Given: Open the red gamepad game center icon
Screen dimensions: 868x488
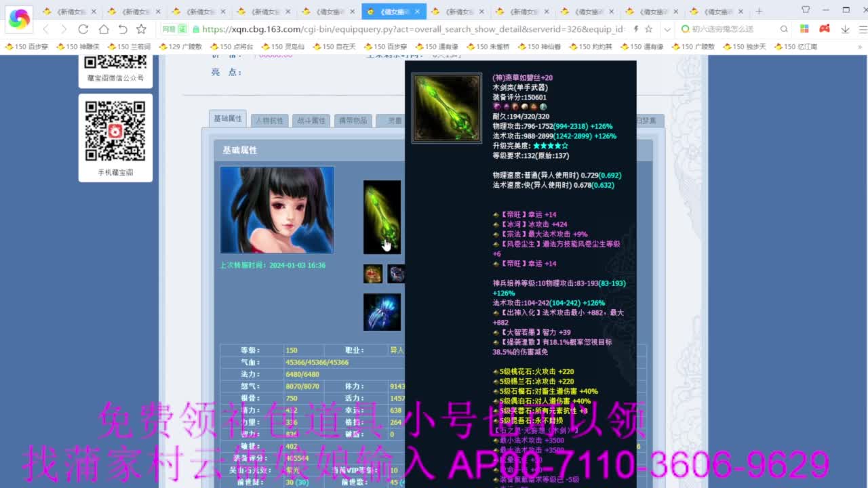Looking at the screenshot, I should (823, 29).
